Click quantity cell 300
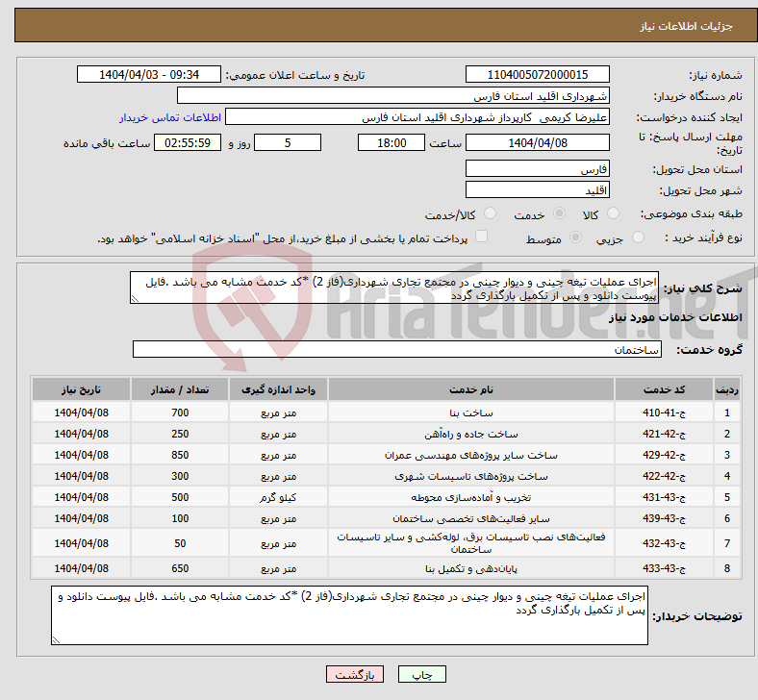The width and height of the screenshot is (758, 700). click(x=180, y=476)
